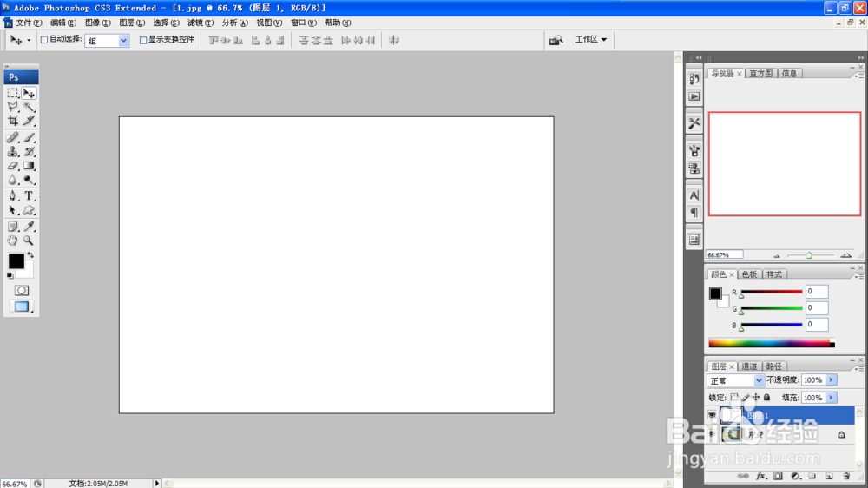Select the Blur tool

pyautogui.click(x=13, y=180)
